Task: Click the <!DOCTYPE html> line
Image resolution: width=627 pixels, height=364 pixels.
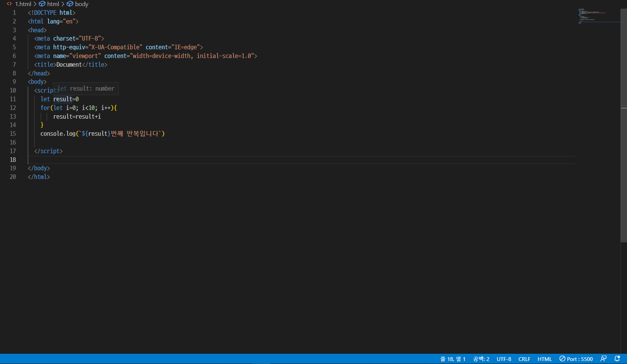Action: [x=52, y=13]
